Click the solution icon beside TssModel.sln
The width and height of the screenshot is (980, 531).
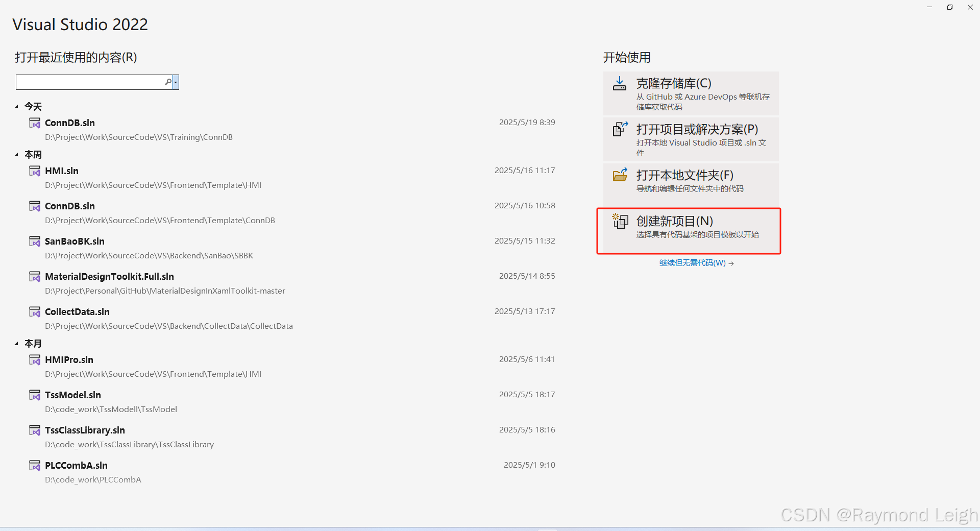point(35,395)
